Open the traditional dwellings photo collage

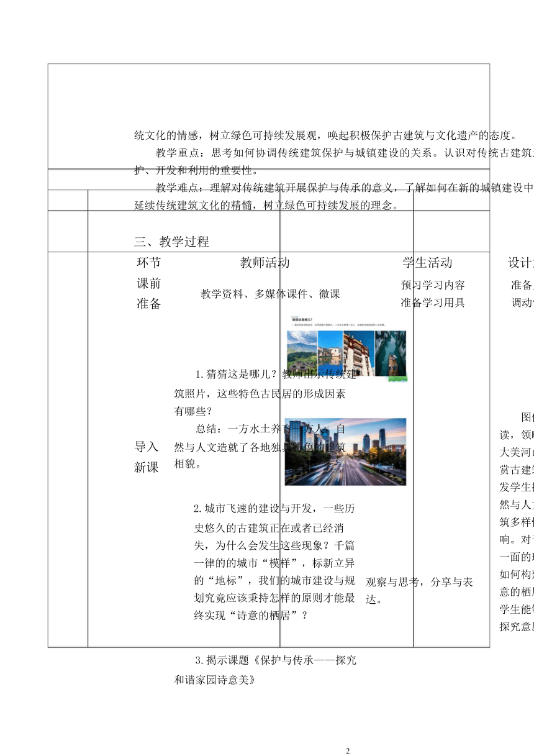tap(346, 353)
